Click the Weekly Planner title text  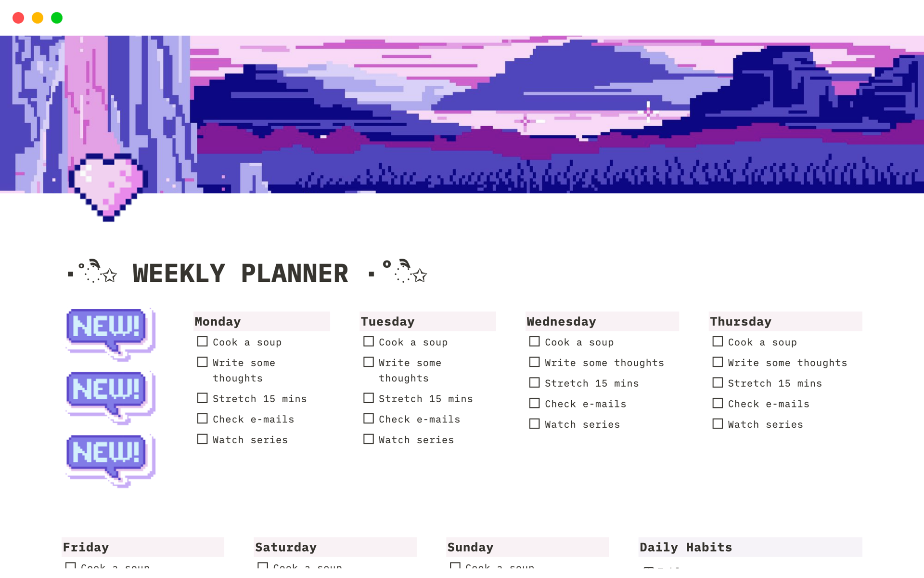click(x=239, y=272)
